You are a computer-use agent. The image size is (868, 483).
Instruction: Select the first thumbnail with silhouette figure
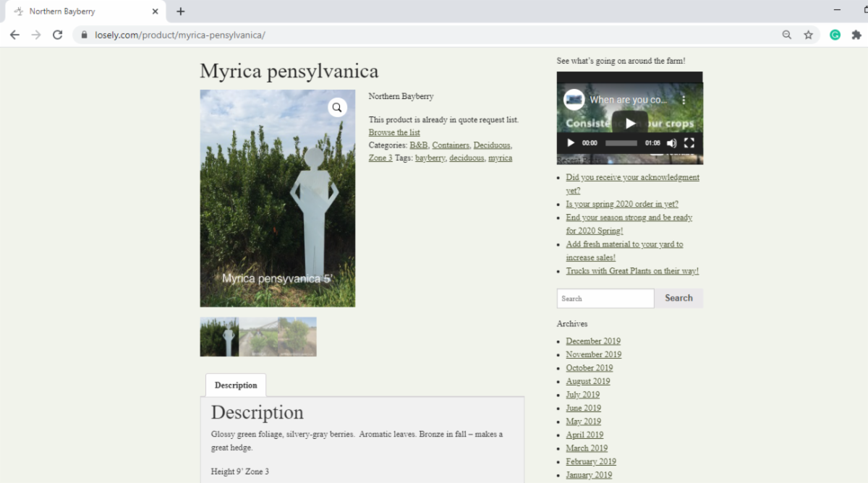pos(219,337)
